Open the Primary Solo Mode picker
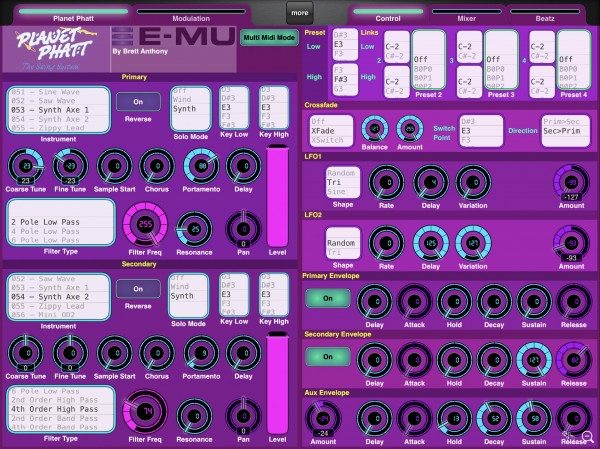Screen dimensions: 600x449 [x=191, y=109]
